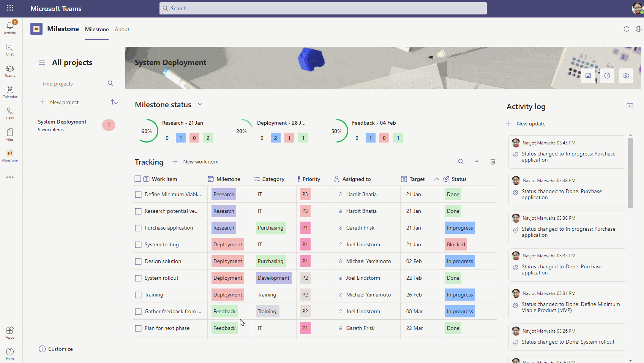The width and height of the screenshot is (644, 363).
Task: Click the trash delete icon in Tracking
Action: tap(493, 162)
